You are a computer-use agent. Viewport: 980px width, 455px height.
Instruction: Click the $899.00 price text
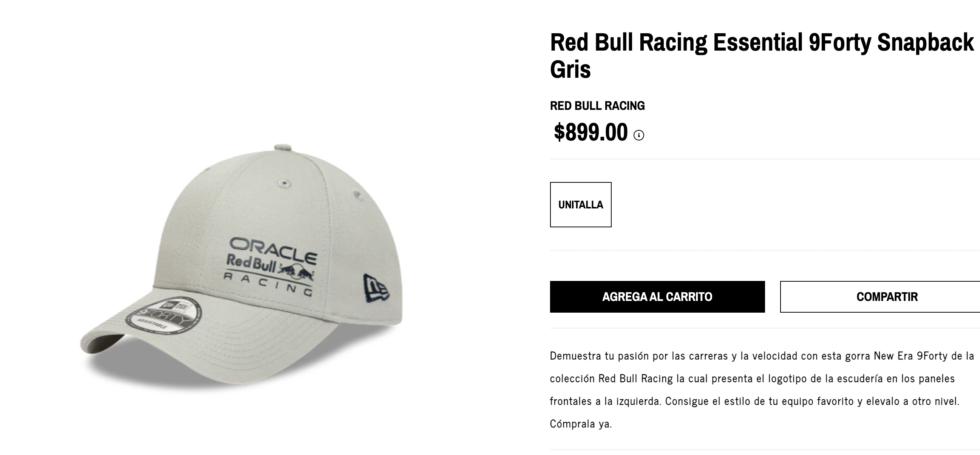point(590,132)
